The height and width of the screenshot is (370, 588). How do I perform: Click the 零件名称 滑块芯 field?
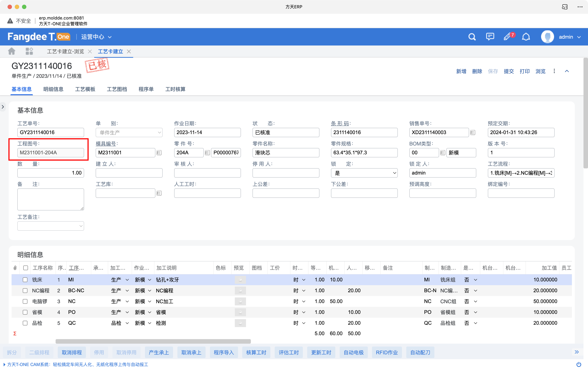286,153
